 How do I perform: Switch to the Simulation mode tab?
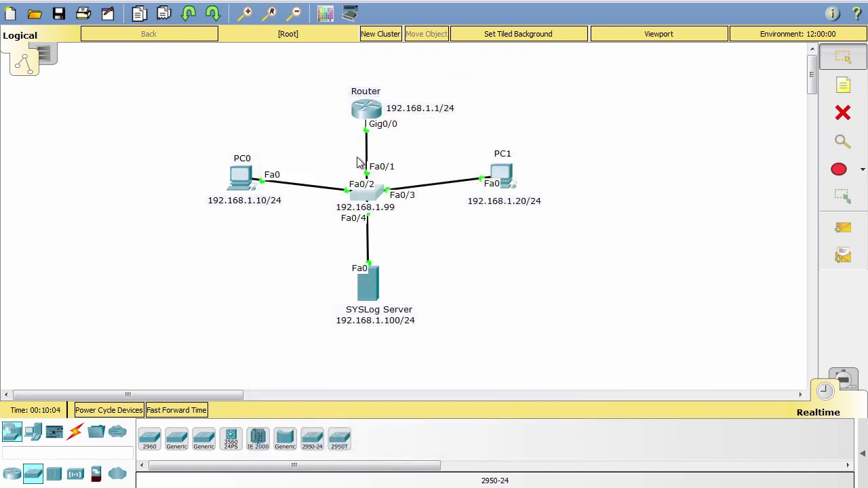click(x=843, y=378)
